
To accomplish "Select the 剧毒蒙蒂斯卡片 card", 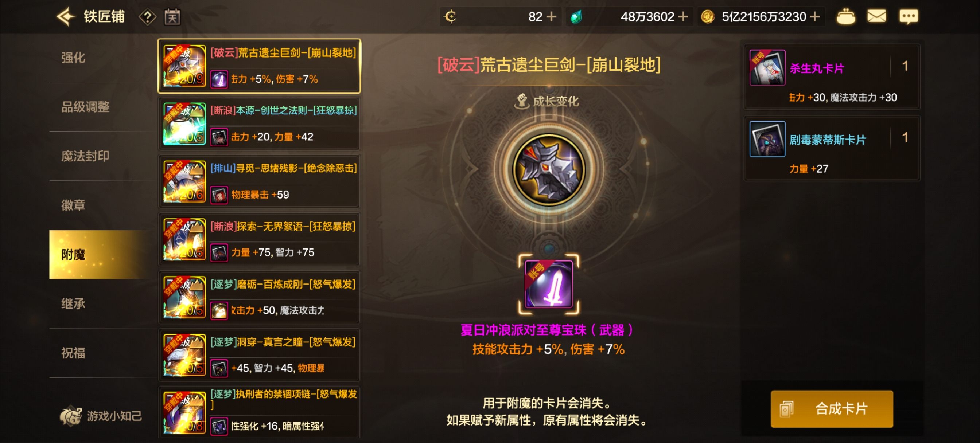I will (x=832, y=148).
